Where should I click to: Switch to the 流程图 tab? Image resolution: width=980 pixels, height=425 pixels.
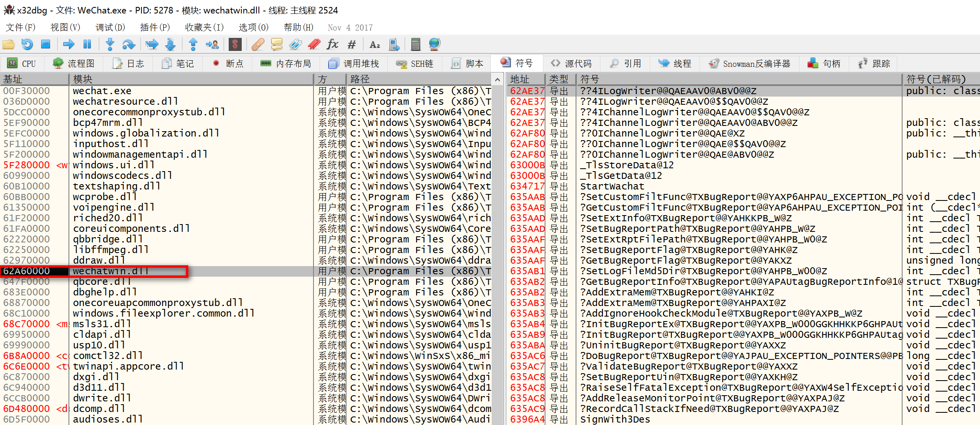tap(74, 64)
